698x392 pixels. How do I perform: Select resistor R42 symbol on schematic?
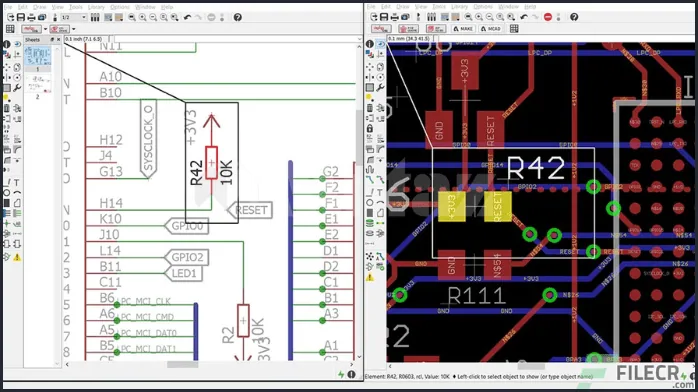(x=211, y=163)
